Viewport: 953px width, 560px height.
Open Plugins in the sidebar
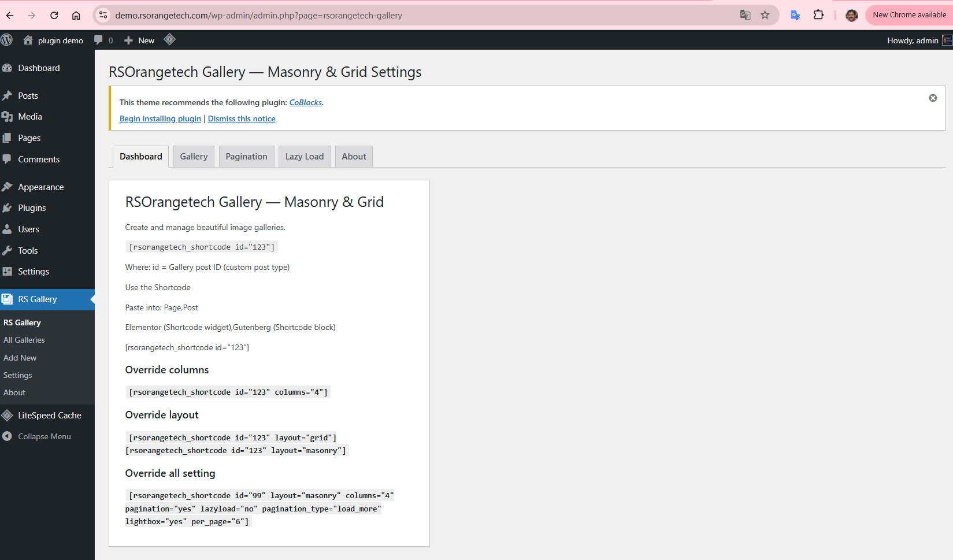pyautogui.click(x=47, y=208)
